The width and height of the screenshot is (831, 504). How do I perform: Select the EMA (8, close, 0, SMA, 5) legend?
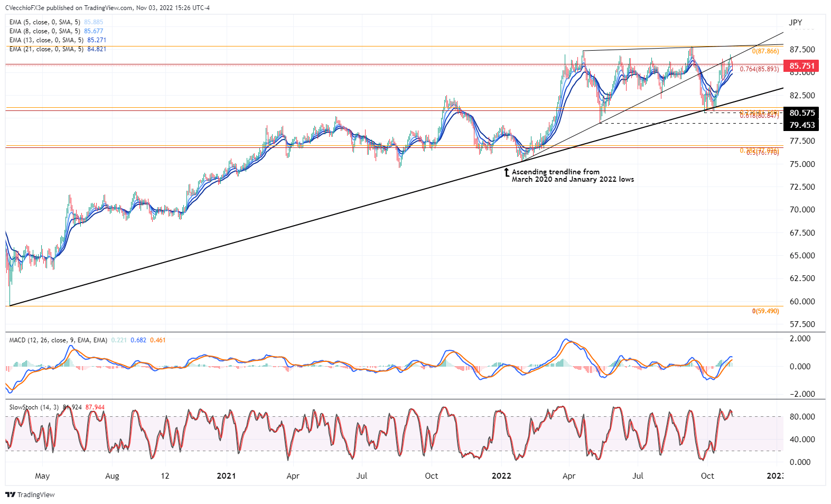[x=45, y=31]
